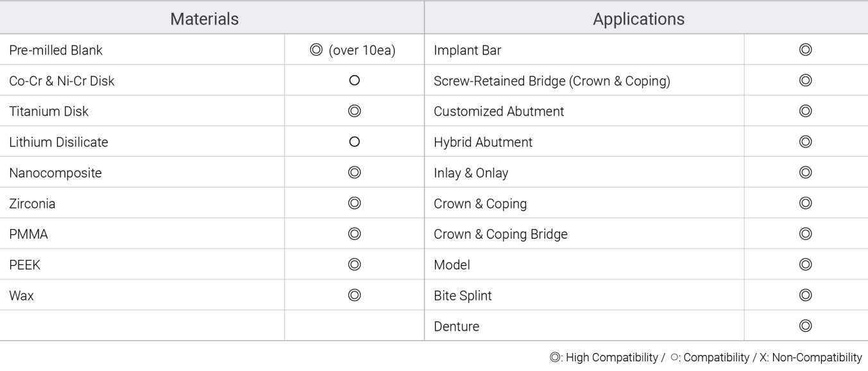Click the Customized Abutment row text

(499, 111)
